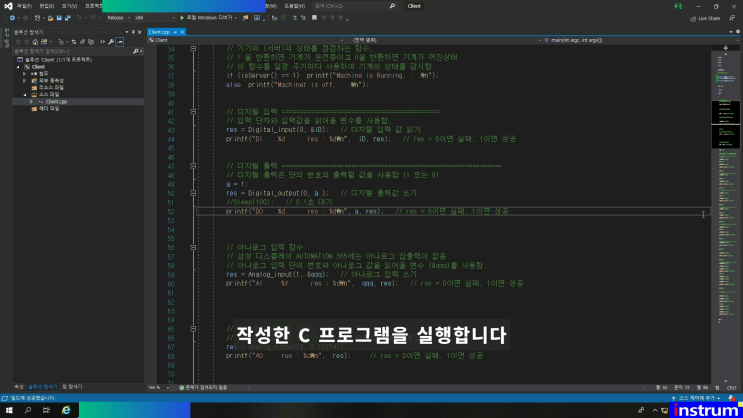Switch to the Team Explorer bottom tab
Image resolution: width=743 pixels, height=418 pixels.
72,387
